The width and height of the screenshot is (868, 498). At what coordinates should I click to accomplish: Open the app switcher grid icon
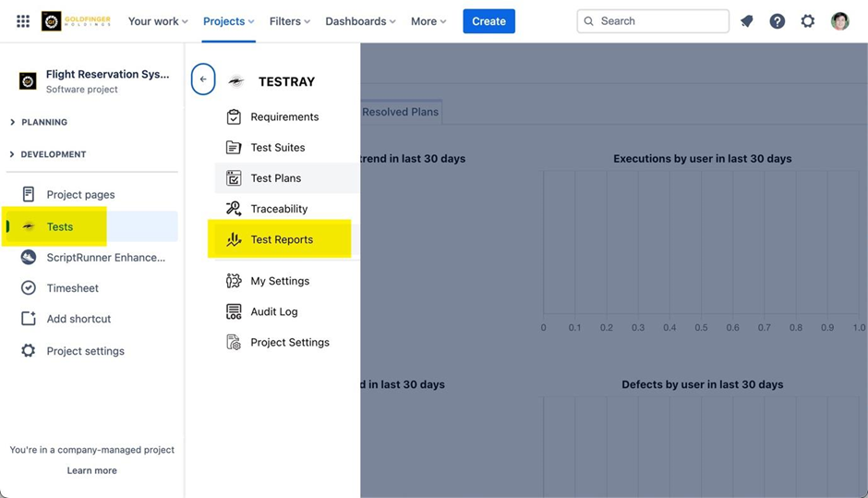point(23,21)
